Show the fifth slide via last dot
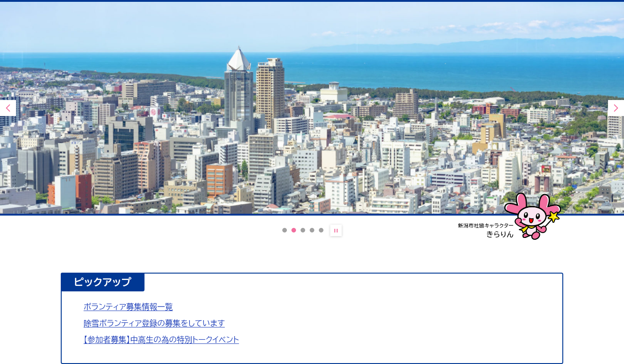 (321, 230)
